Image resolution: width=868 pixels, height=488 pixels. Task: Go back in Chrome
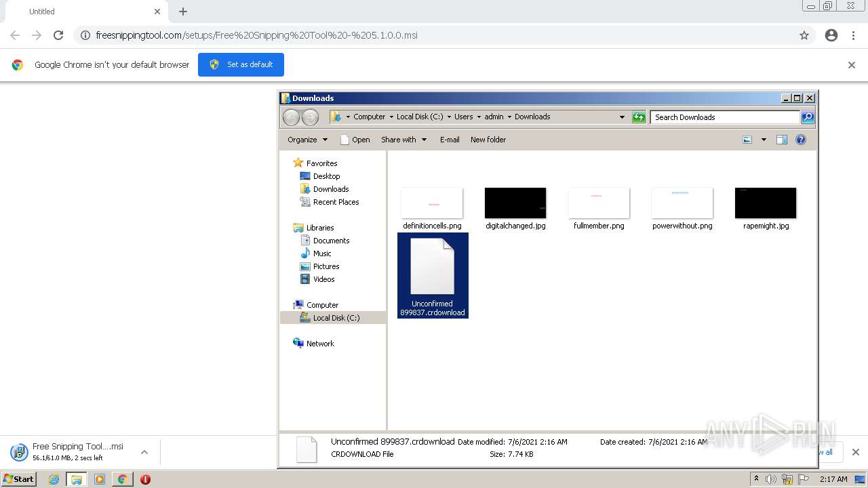15,35
